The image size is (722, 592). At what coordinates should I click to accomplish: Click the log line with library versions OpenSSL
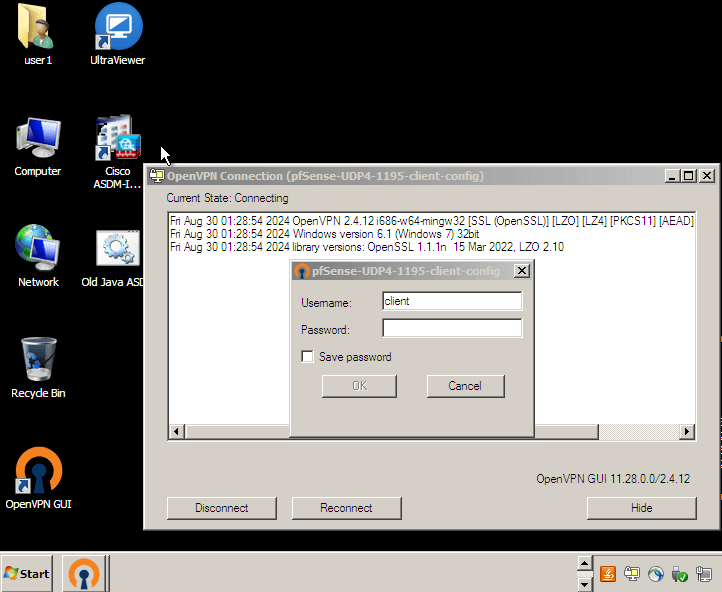click(367, 247)
